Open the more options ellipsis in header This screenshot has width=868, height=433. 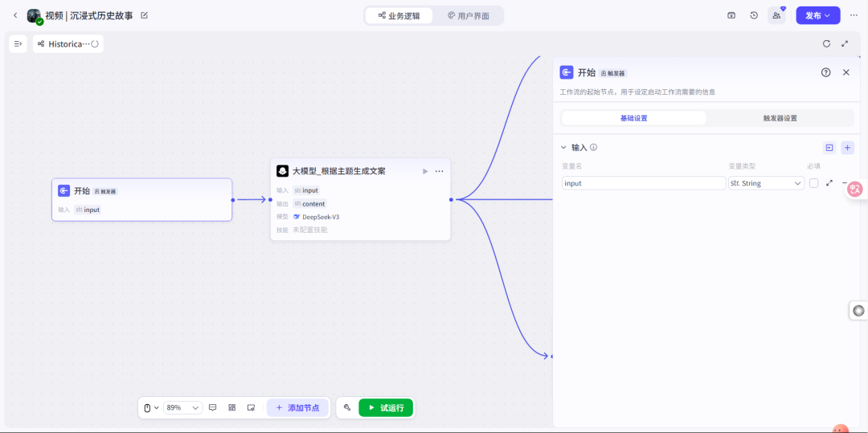[854, 15]
